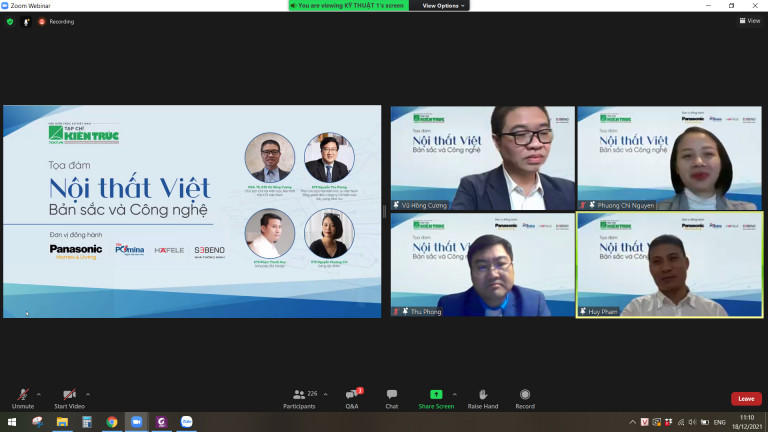Viewport: 768px width, 432px height.
Task: Click the Record button icon
Action: tap(525, 396)
